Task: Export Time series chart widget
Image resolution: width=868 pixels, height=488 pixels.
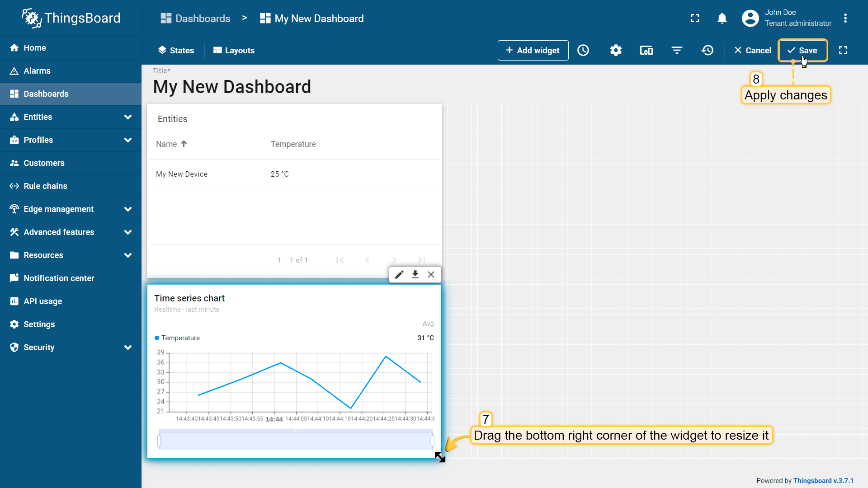Action: [x=415, y=274]
